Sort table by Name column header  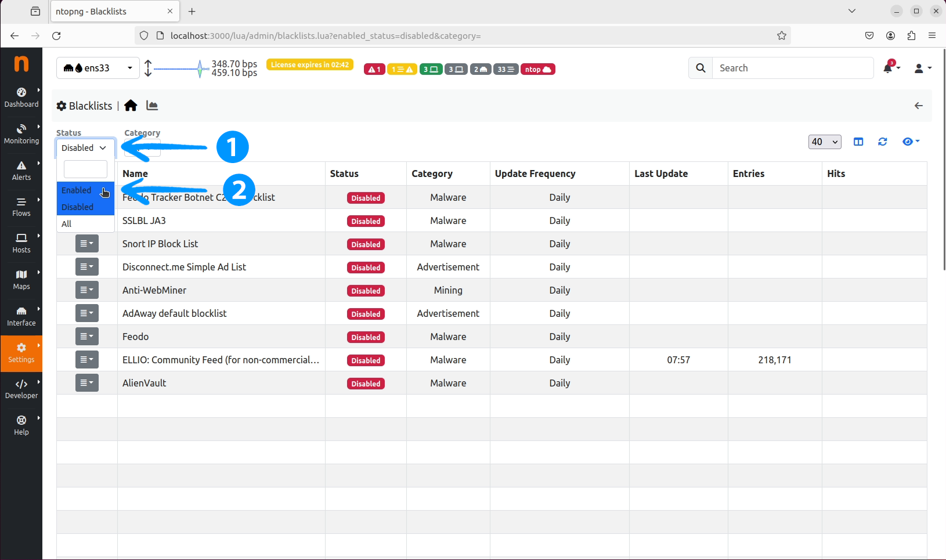coord(135,174)
